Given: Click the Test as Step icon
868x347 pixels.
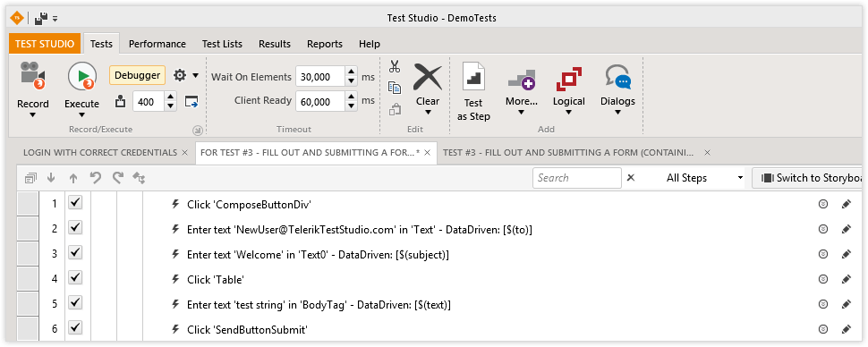Looking at the screenshot, I should pyautogui.click(x=473, y=76).
